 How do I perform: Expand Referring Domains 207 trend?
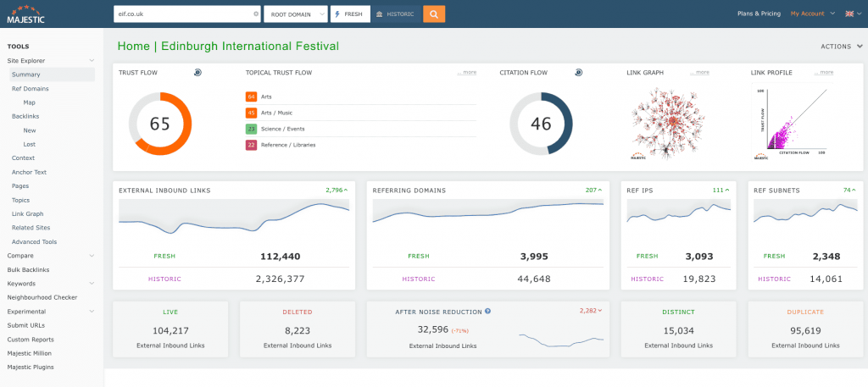pyautogui.click(x=594, y=191)
